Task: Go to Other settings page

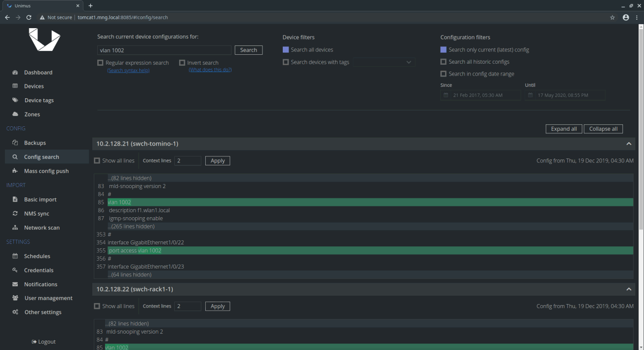Action: [x=42, y=312]
